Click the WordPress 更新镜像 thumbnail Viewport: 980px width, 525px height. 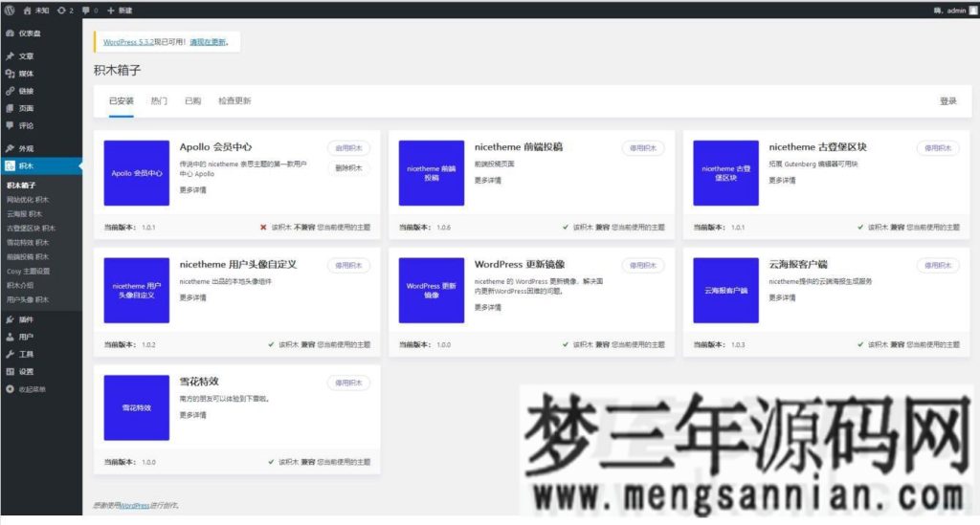432,291
